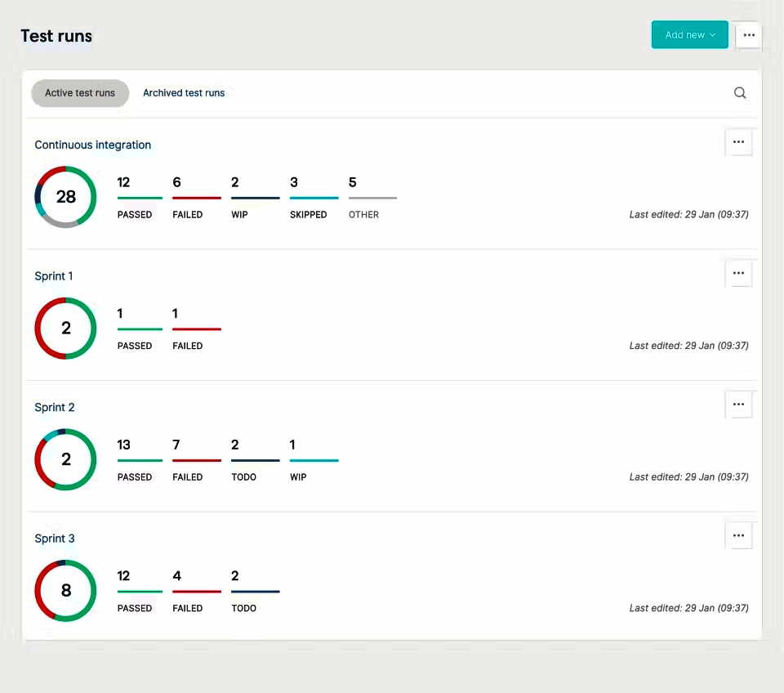The image size is (784, 693).
Task: Click Continuous integration SKIPPED count
Action: click(x=294, y=182)
